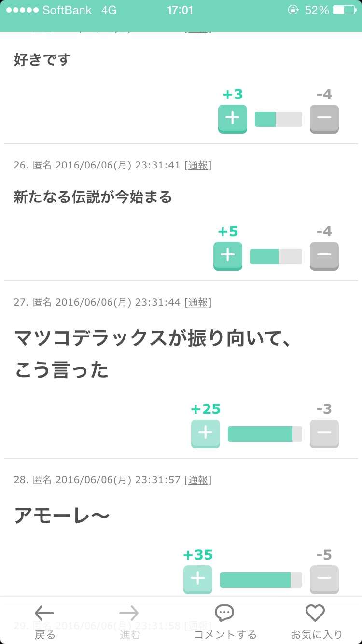Upvote the comment 好きです with plus button
Viewport: 362px width, 644px height.
(x=233, y=119)
